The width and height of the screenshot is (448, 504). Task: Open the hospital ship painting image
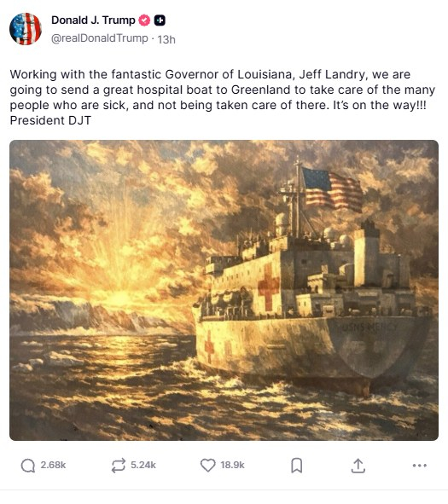(224, 290)
